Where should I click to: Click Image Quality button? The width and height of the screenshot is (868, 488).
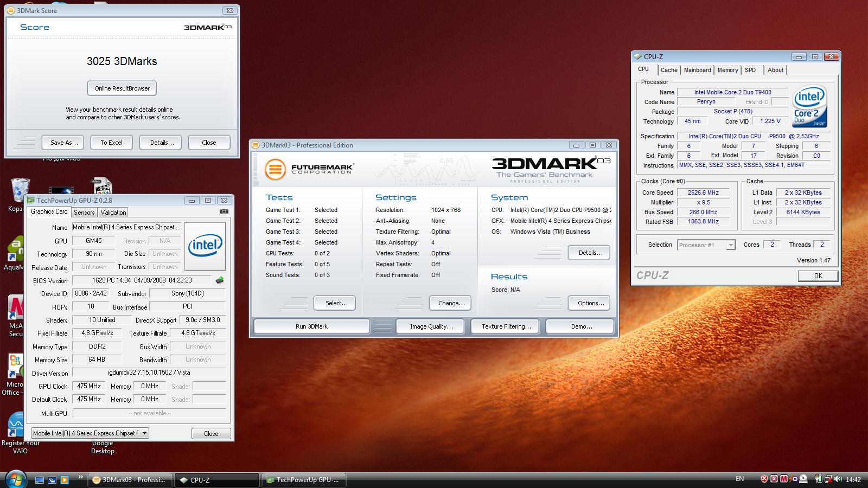click(431, 326)
